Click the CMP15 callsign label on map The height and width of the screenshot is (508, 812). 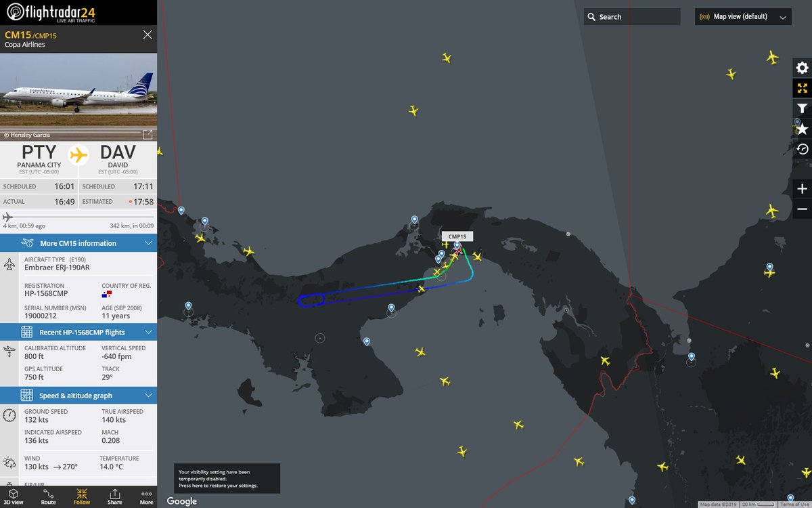click(x=457, y=236)
